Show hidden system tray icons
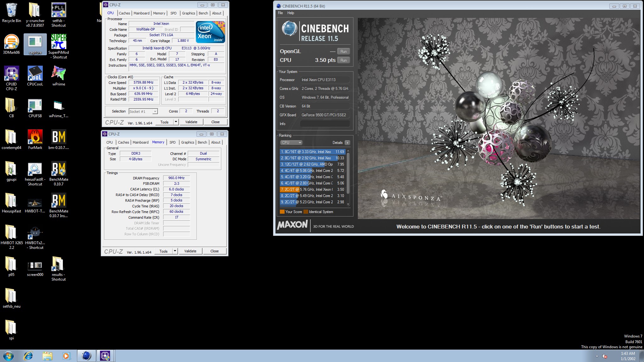The width and height of the screenshot is (644, 362). point(597,356)
